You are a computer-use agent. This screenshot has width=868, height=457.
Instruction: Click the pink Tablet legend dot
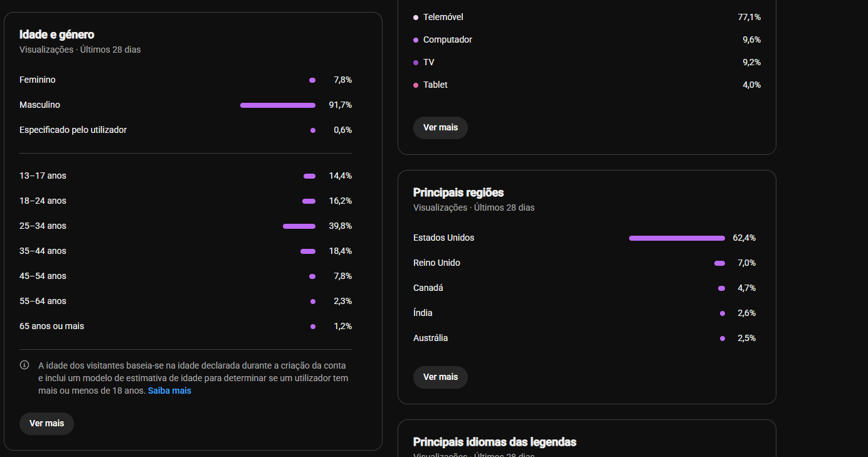point(416,85)
